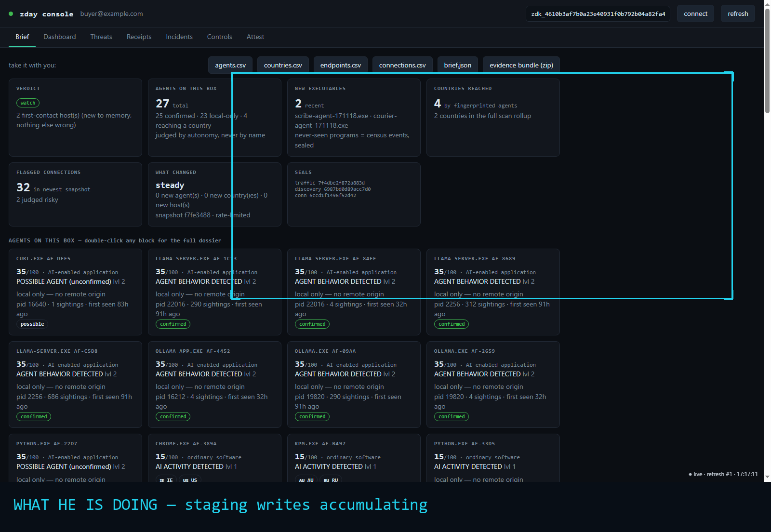Download brief.json

click(458, 65)
